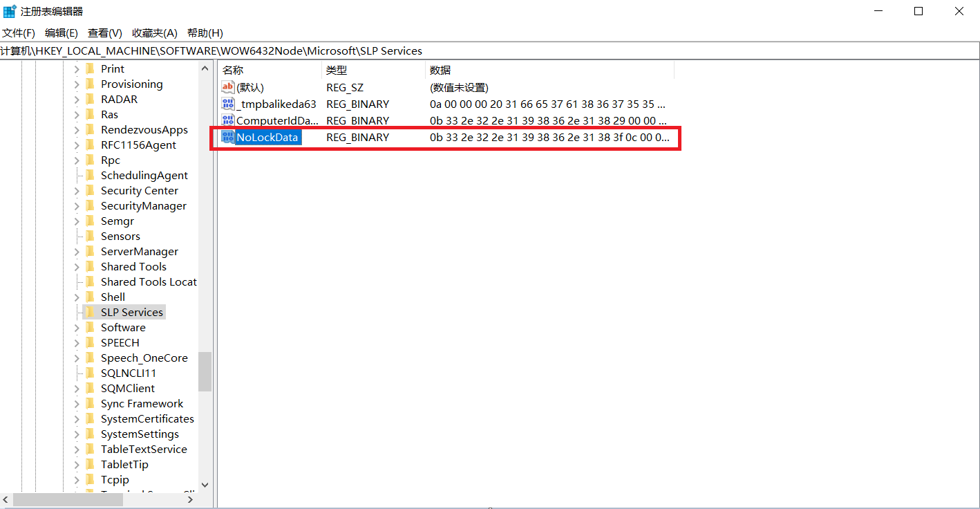Image resolution: width=980 pixels, height=509 pixels.
Task: Expand the Rpc key
Action: click(77, 160)
